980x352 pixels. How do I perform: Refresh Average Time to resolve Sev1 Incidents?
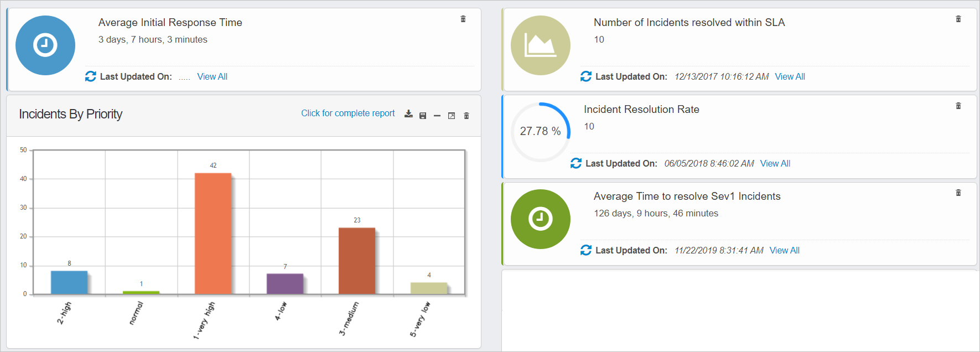[x=586, y=250]
